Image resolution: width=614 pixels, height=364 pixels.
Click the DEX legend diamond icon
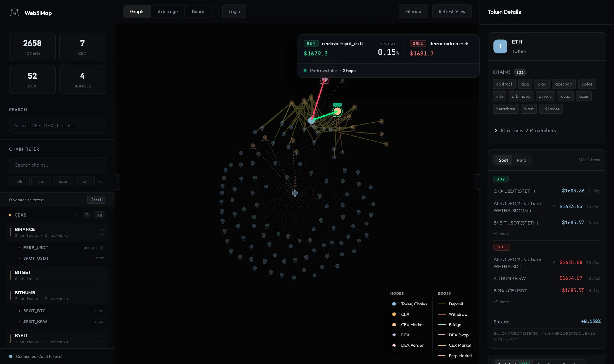(394, 335)
